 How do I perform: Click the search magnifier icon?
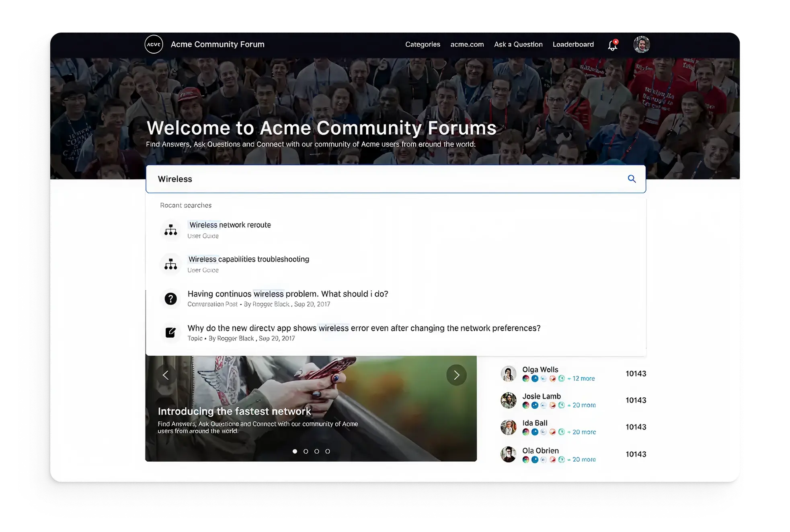(632, 179)
